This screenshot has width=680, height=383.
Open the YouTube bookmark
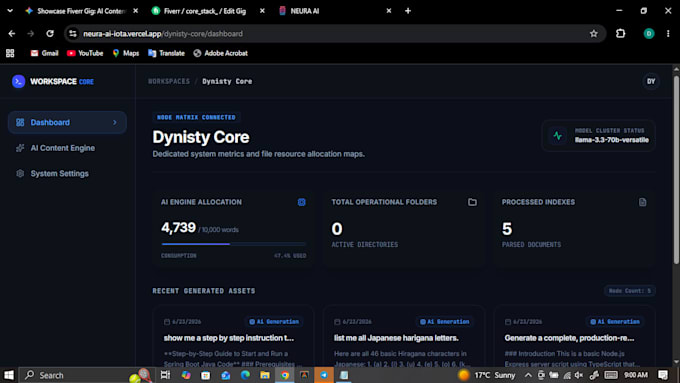[85, 53]
